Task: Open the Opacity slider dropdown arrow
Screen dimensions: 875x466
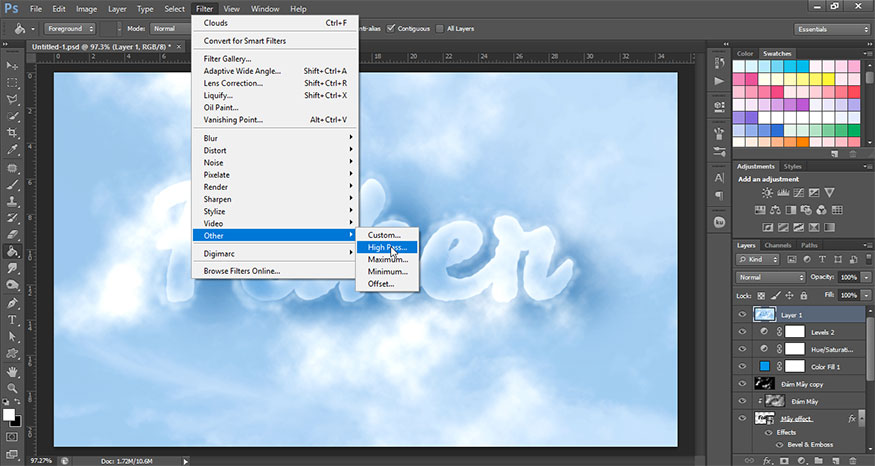Action: tap(866, 277)
